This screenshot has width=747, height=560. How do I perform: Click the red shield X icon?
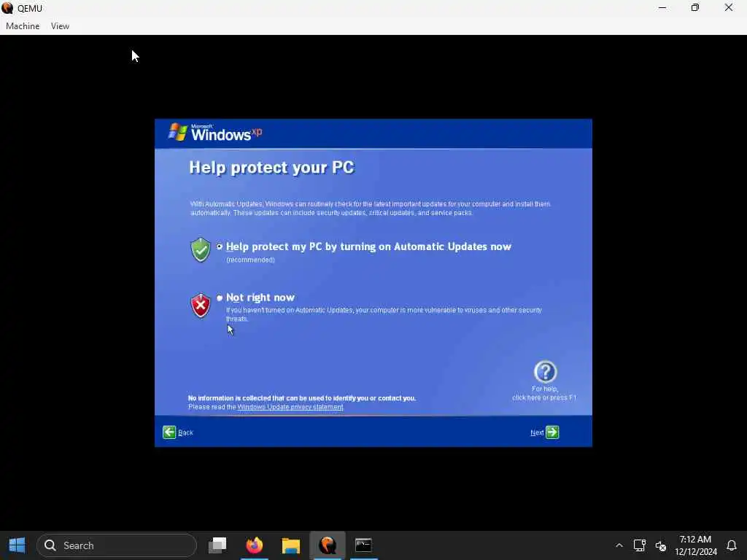201,306
